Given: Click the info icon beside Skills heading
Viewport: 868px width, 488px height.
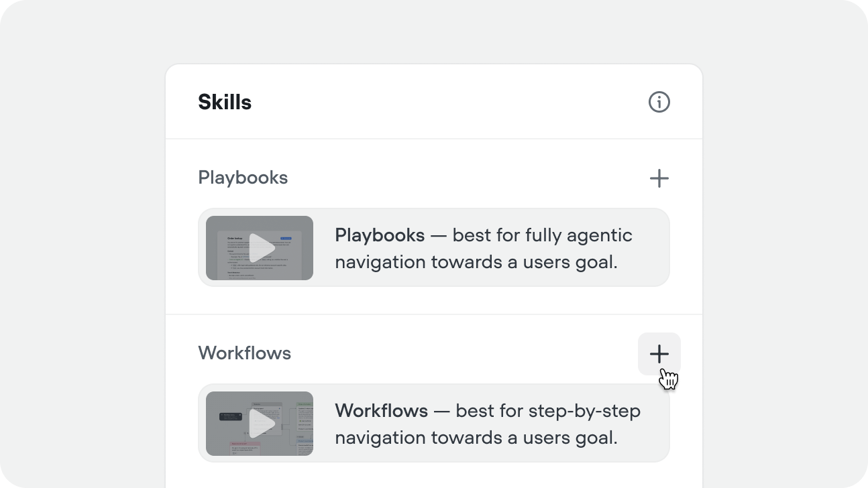Looking at the screenshot, I should [659, 102].
